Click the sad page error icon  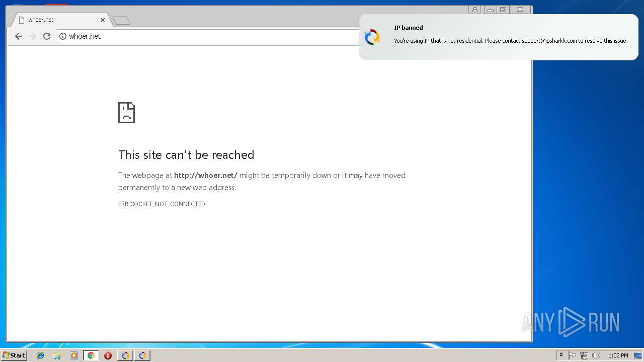click(126, 113)
